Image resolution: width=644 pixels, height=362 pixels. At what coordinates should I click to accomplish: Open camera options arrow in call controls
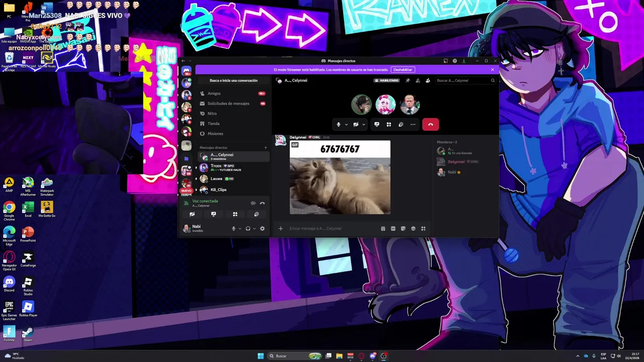363,124
